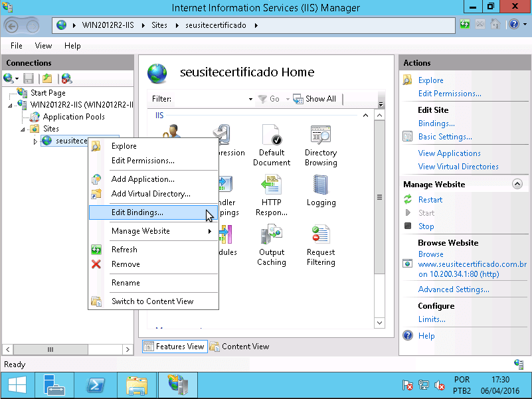Click the Windows Start button
This screenshot has width=532, height=399.
[17, 386]
